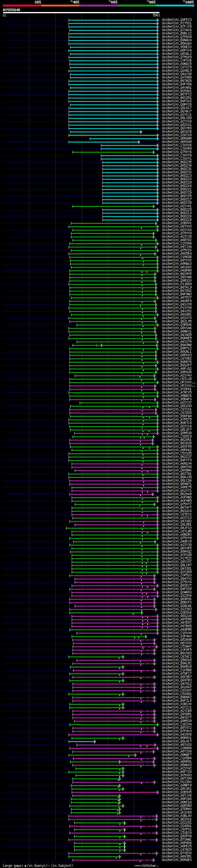Select the green ~80% identity legend bar
The width and height of the screenshot is (197, 868).
click(137, 6)
